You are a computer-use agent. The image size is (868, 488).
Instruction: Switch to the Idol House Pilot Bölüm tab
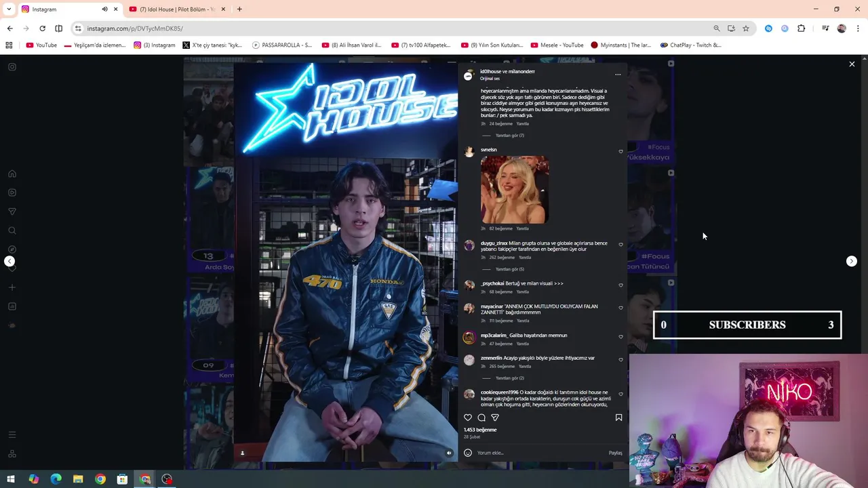(x=176, y=9)
